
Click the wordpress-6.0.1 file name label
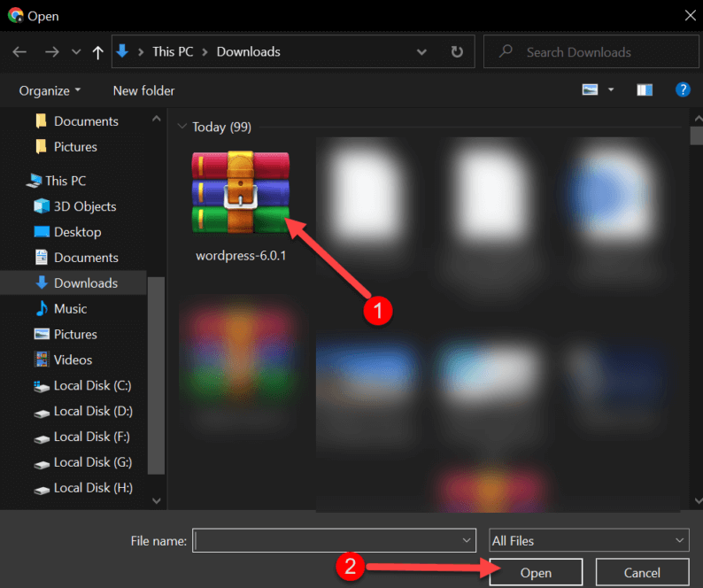241,256
